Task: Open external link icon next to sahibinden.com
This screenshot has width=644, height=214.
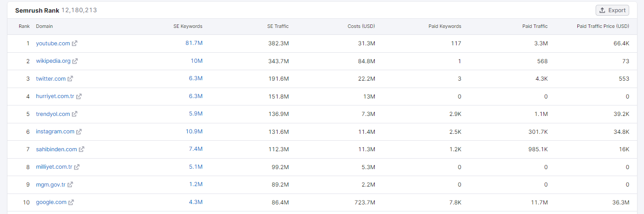Action: (81, 149)
